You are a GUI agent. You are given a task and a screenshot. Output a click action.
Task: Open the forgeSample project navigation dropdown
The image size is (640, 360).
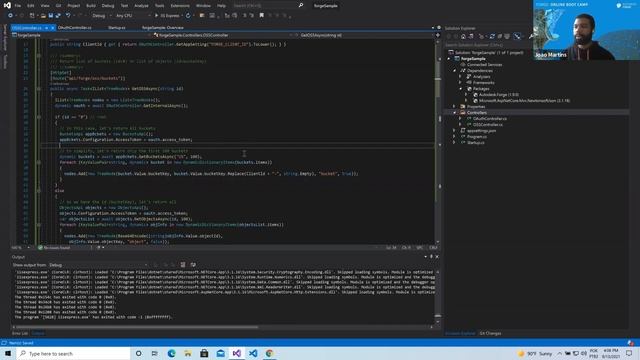(82, 35)
